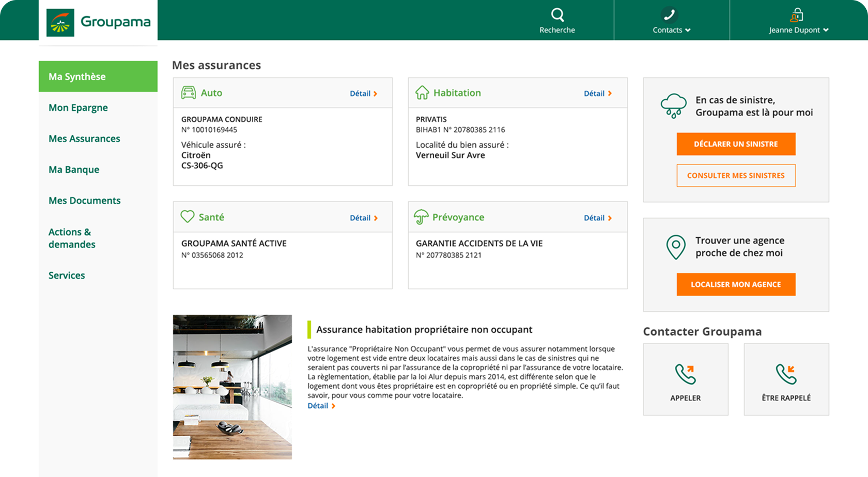Viewport: 868px width, 477px height.
Task: Select Ma Banque in the sidebar
Action: pos(73,169)
